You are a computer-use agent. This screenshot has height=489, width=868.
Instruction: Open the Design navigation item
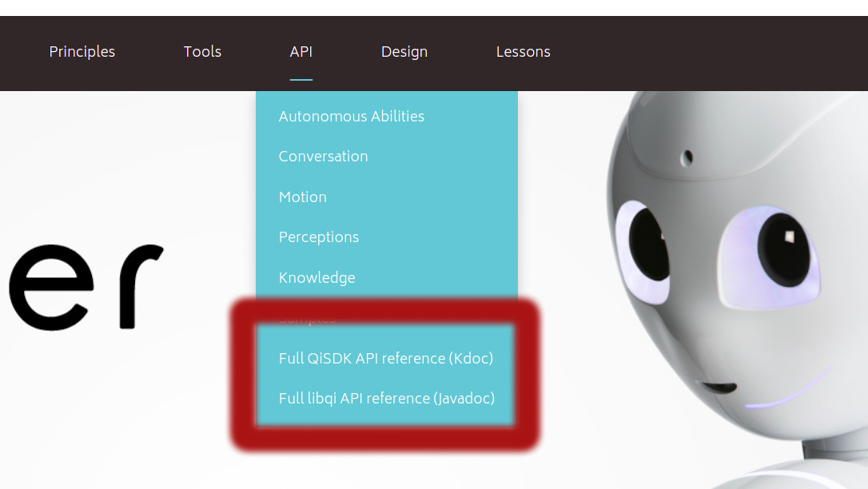[x=404, y=51]
